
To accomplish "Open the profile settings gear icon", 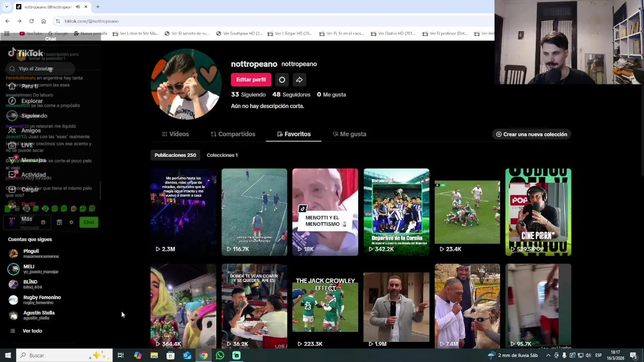I will (282, 80).
